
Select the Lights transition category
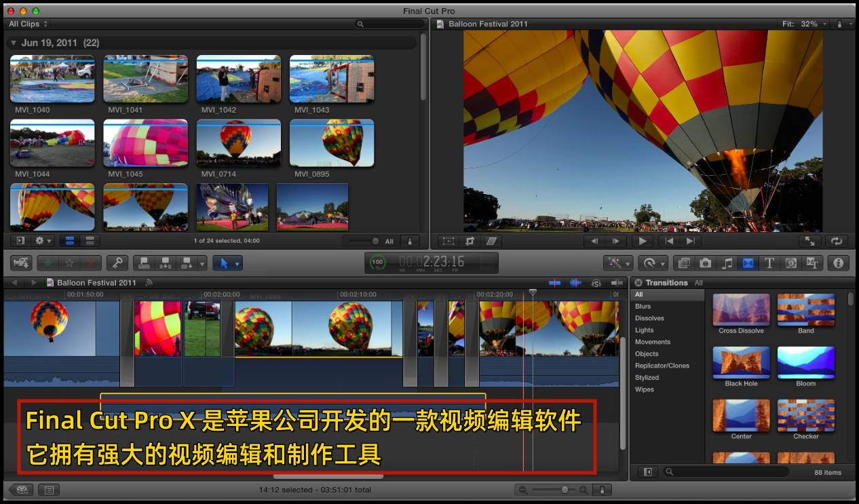(644, 330)
